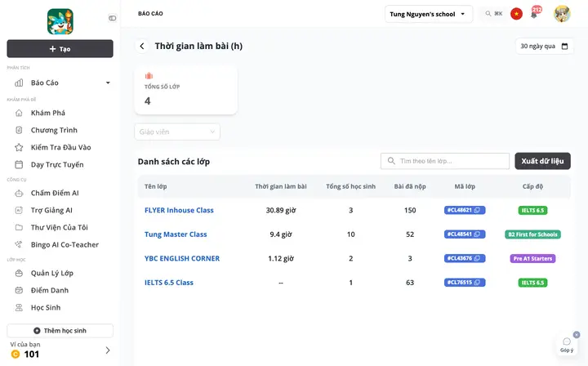Image resolution: width=588 pixels, height=366 pixels.
Task: Click the 30.89 giờ time value
Action: [281, 211]
